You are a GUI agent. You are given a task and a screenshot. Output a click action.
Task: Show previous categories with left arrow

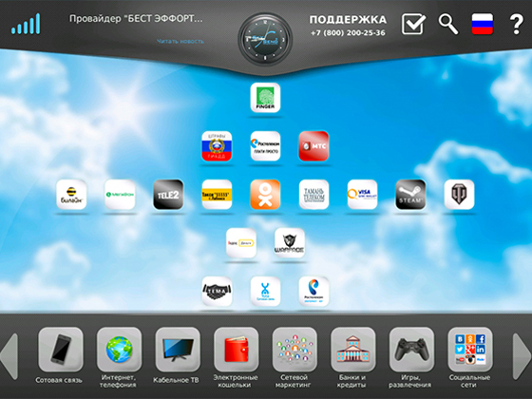click(9, 356)
